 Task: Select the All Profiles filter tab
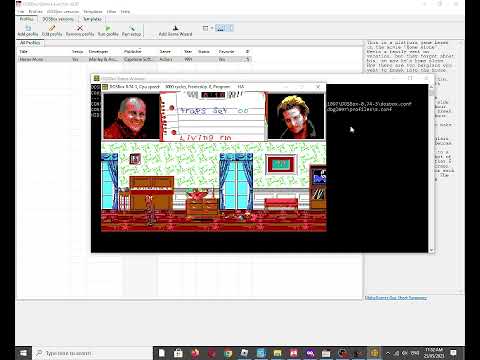pyautogui.click(x=30, y=43)
